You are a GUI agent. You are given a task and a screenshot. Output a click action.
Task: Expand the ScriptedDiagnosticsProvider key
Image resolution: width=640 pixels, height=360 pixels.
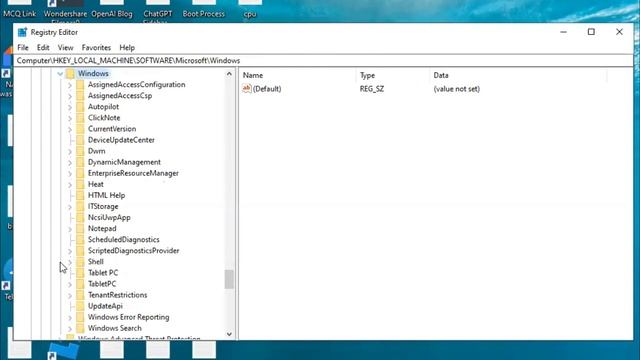point(70,251)
